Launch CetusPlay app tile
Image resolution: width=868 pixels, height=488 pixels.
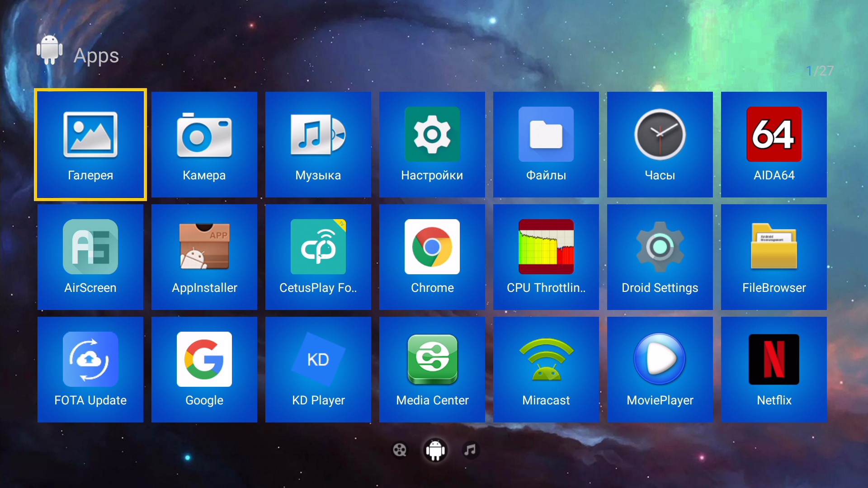318,257
